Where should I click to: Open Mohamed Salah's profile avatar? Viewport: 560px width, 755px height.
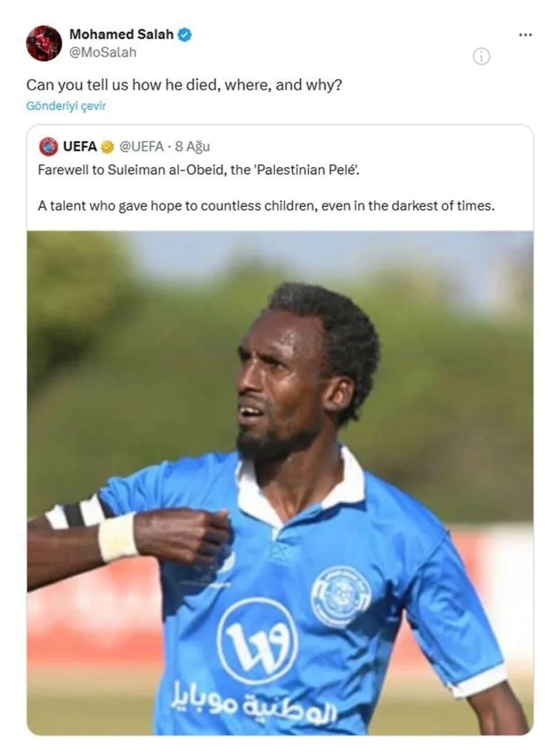click(x=44, y=43)
